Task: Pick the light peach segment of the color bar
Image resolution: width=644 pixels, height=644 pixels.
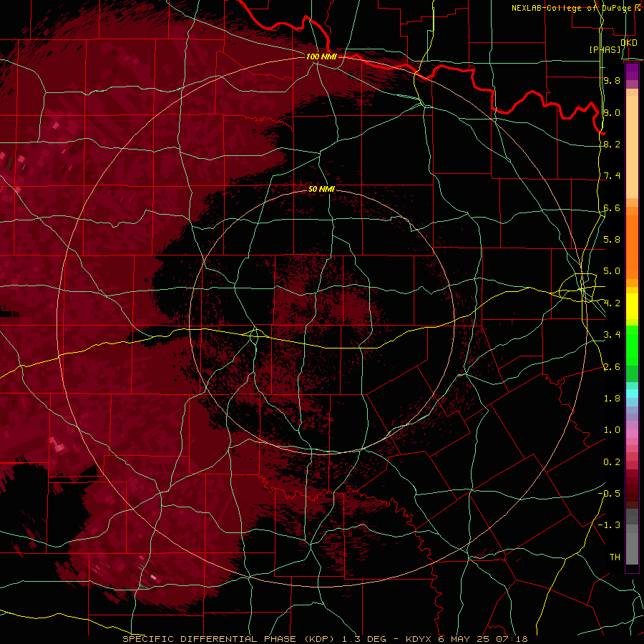Action: pos(632,148)
